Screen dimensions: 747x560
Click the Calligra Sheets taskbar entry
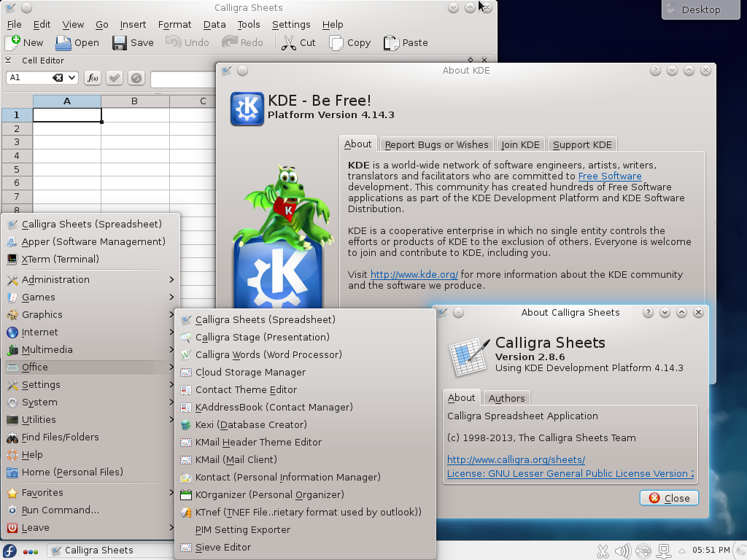click(x=109, y=551)
